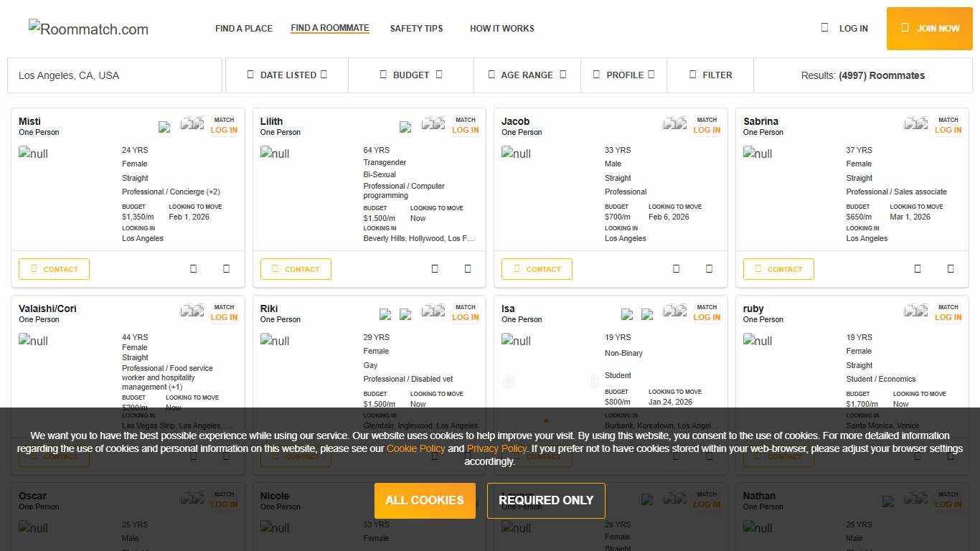Open the Date Listed dropdown
980x551 pixels.
287,75
